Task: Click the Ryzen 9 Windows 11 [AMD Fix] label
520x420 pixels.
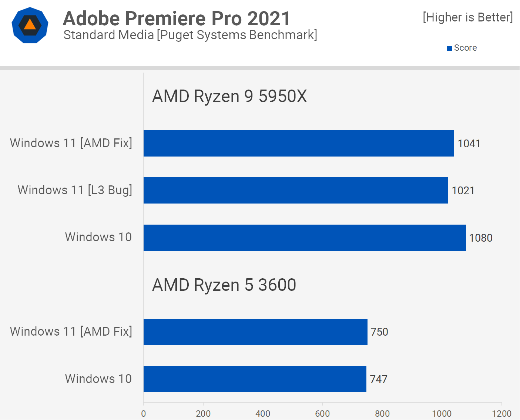Action: [71, 143]
